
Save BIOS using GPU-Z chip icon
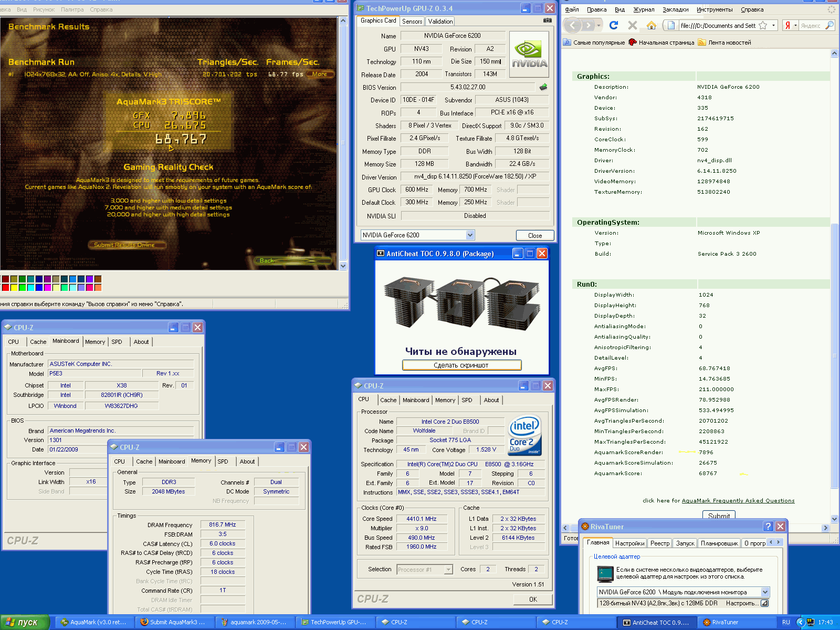point(543,87)
